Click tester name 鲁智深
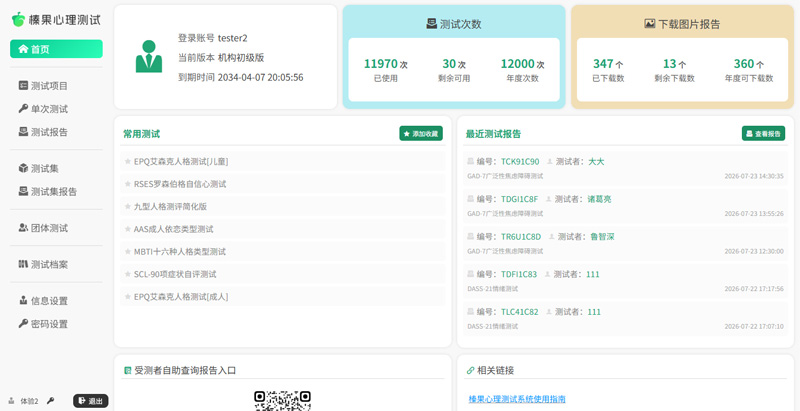Screen dimensions: 800x411 (602, 237)
